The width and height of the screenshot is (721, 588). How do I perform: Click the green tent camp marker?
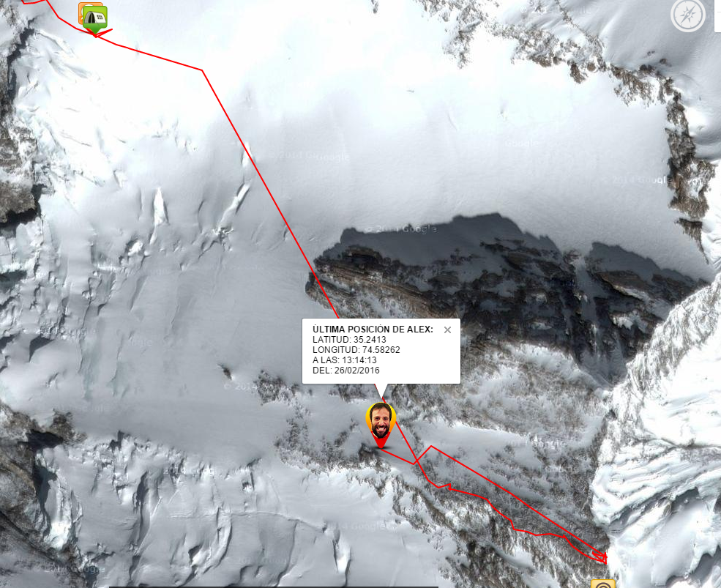(x=95, y=19)
